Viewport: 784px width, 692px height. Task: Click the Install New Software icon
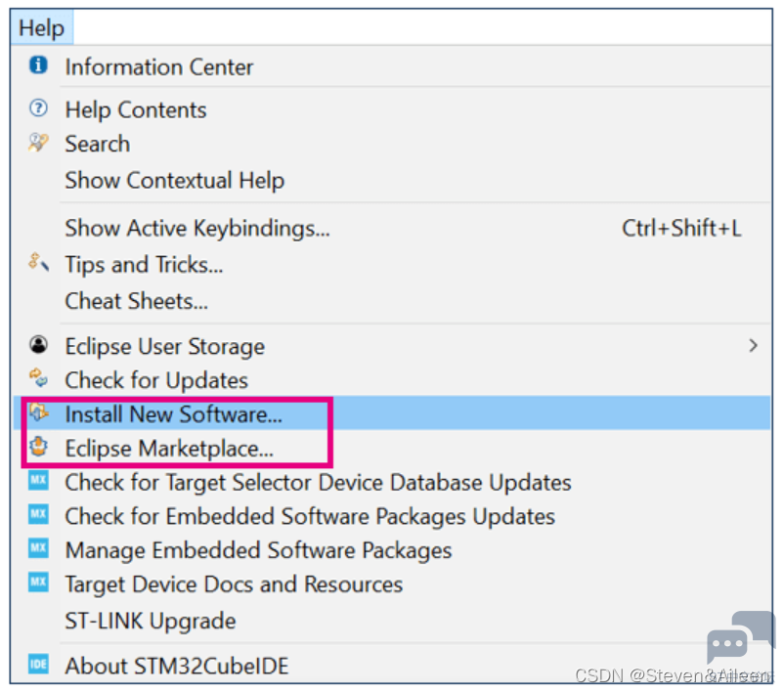click(38, 412)
